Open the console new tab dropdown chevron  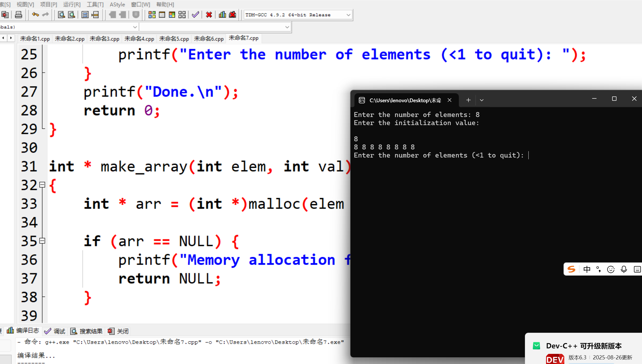pyautogui.click(x=482, y=100)
